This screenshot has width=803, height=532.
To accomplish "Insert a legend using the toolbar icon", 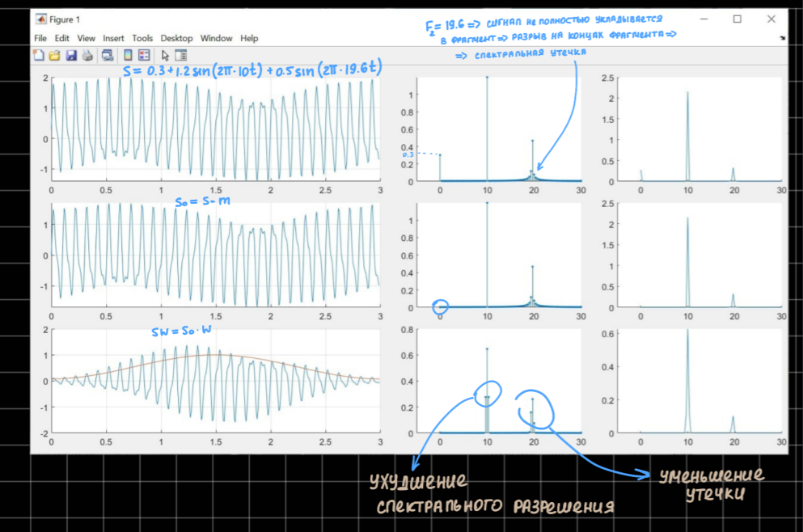I will coord(145,55).
